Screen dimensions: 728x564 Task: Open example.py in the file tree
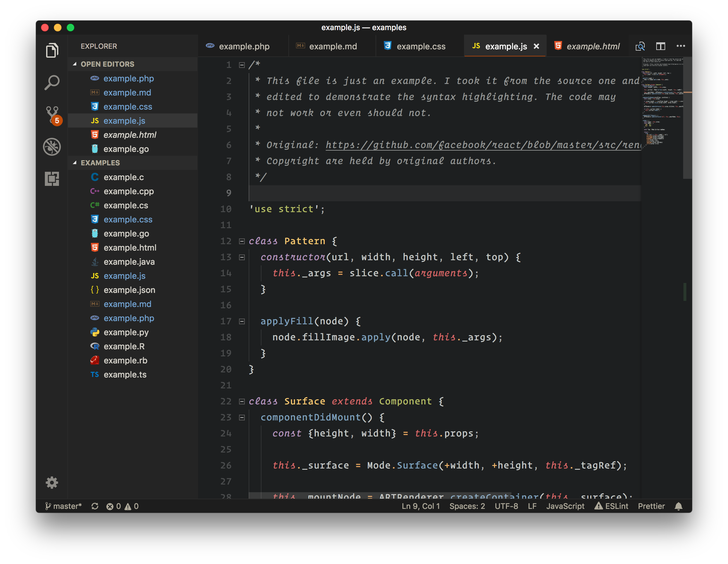(x=126, y=332)
